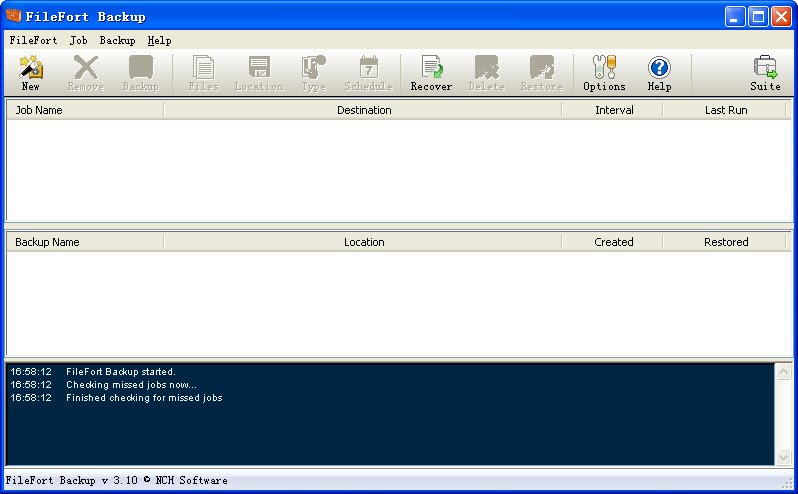Open the NCH Suite icon
The height and width of the screenshot is (494, 798).
765,73
